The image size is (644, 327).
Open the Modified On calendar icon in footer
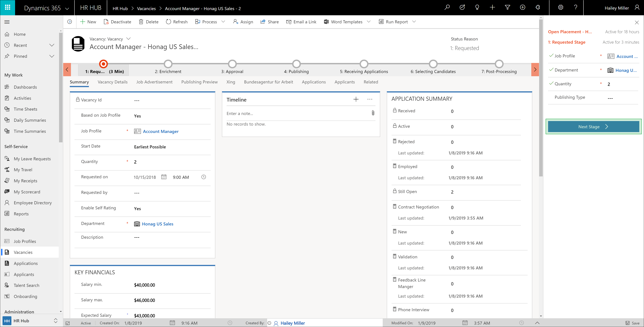point(465,323)
